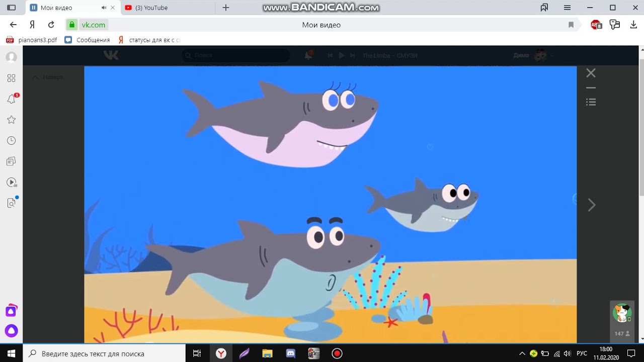Close the VK video player overlay
644x362 pixels.
(x=591, y=73)
